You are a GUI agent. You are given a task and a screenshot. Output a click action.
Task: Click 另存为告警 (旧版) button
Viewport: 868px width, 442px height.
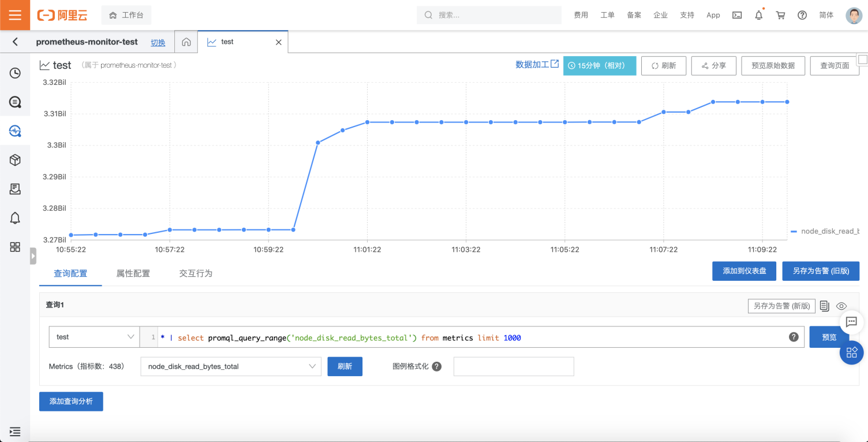click(821, 271)
